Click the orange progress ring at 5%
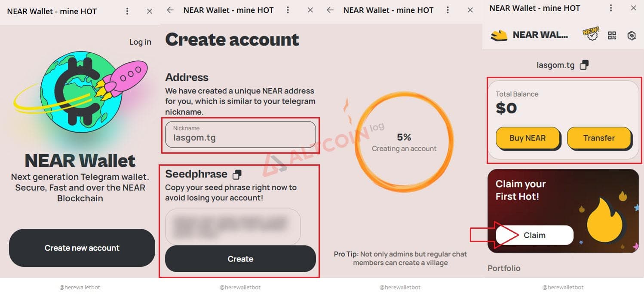The width and height of the screenshot is (644, 294). click(x=404, y=142)
